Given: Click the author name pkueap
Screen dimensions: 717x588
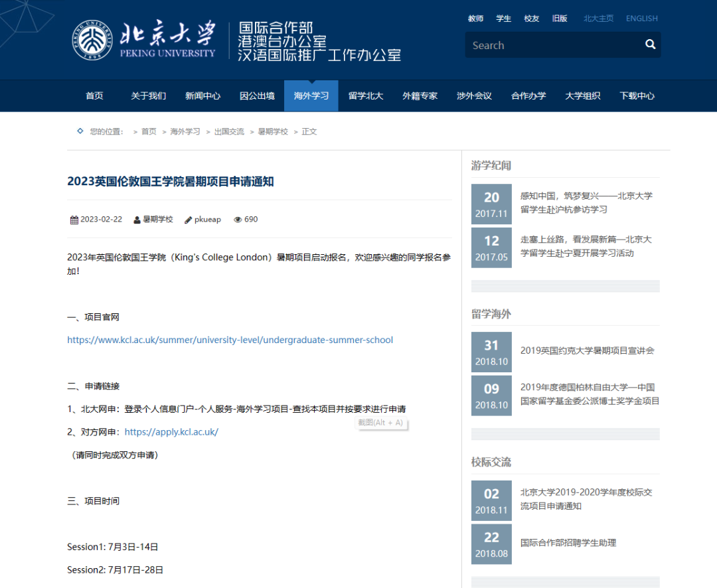Looking at the screenshot, I should pos(208,220).
